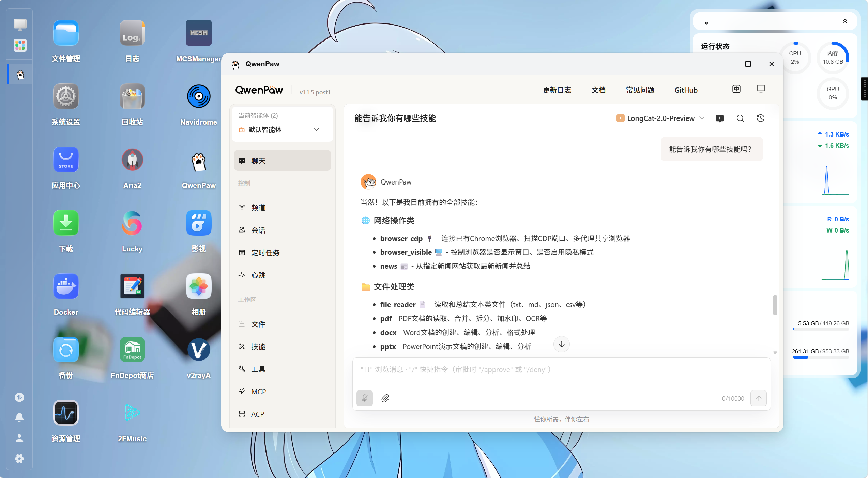
Task: Open the 更新日志 changelog link
Action: [557, 90]
